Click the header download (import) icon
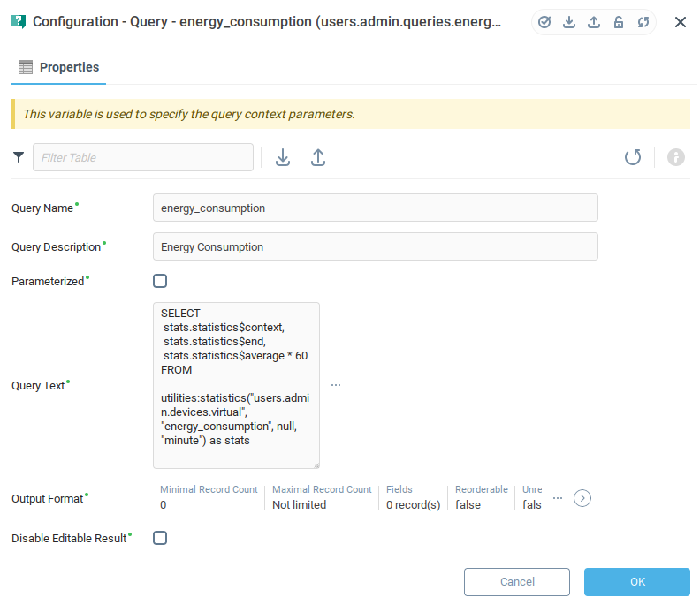Image resolution: width=700 pixels, height=605 pixels. coord(569,22)
